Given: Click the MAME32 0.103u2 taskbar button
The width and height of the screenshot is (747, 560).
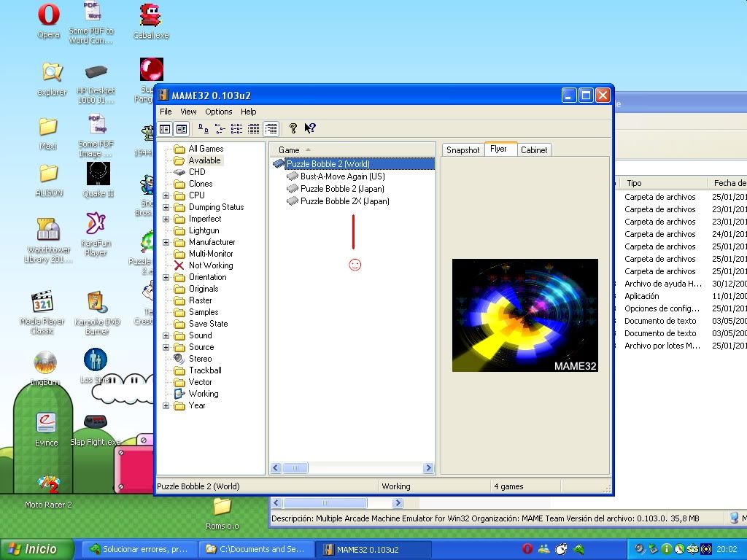Looking at the screenshot, I should [374, 549].
